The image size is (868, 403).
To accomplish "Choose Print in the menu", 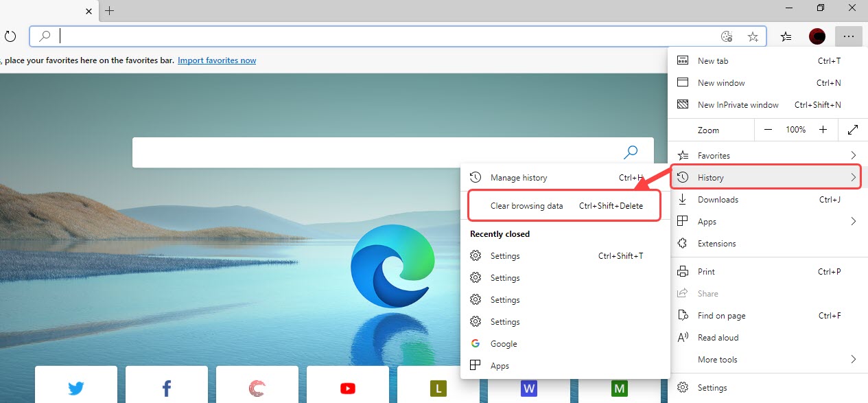I will click(x=767, y=272).
